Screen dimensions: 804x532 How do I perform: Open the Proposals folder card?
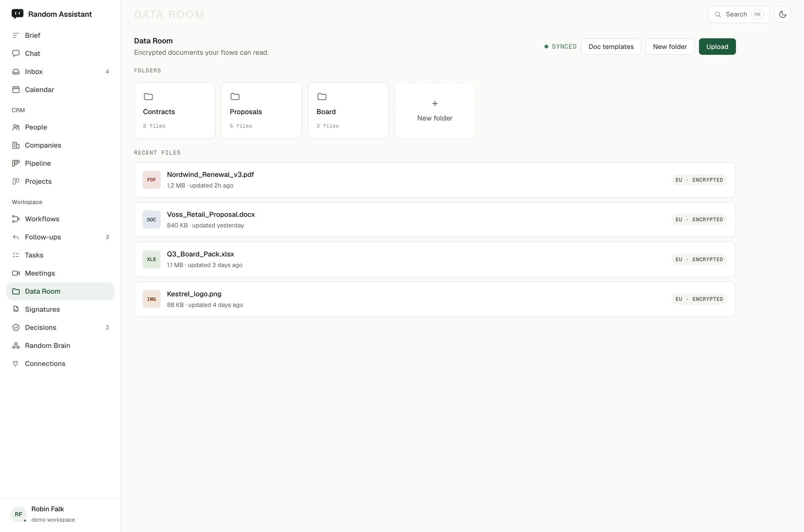coord(261,111)
